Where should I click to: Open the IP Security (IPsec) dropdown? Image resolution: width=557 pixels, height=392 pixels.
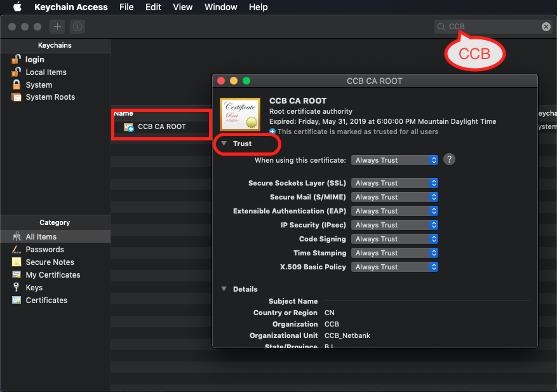(394, 225)
